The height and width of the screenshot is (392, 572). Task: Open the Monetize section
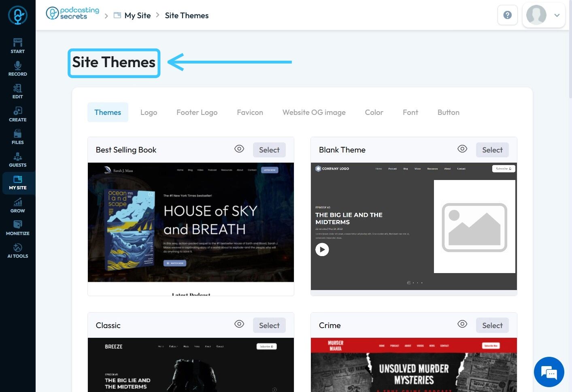click(x=18, y=228)
